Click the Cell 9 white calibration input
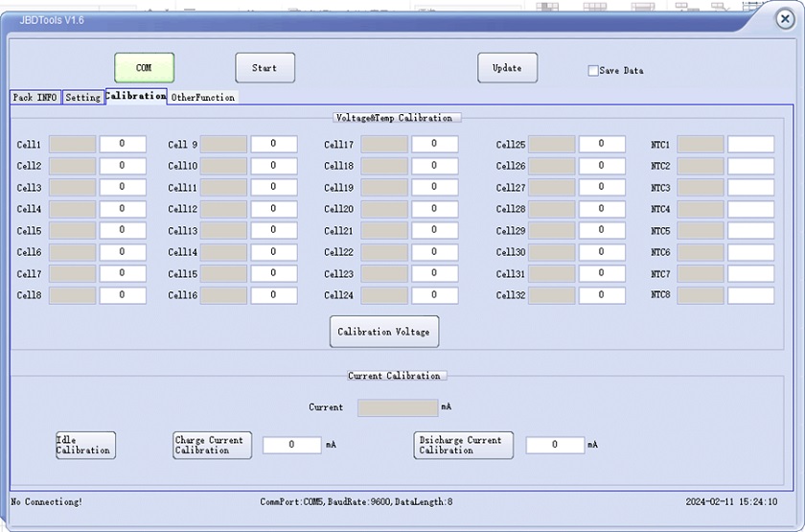 (x=274, y=144)
